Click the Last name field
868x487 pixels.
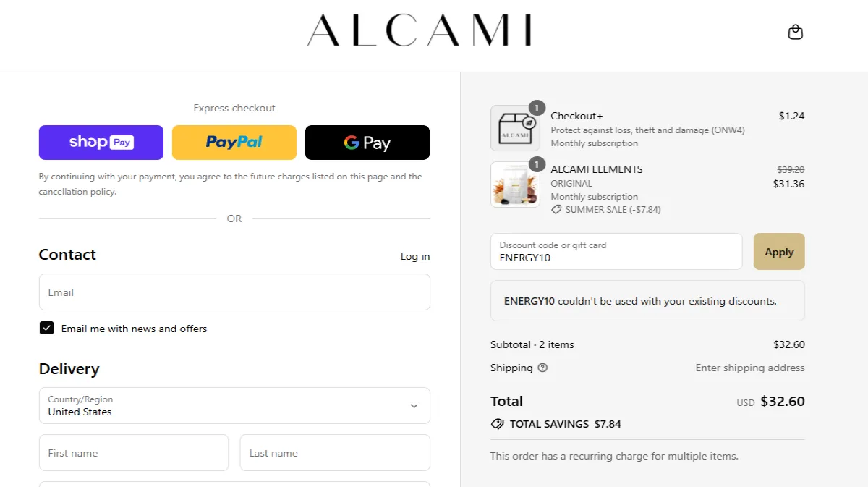coord(335,453)
